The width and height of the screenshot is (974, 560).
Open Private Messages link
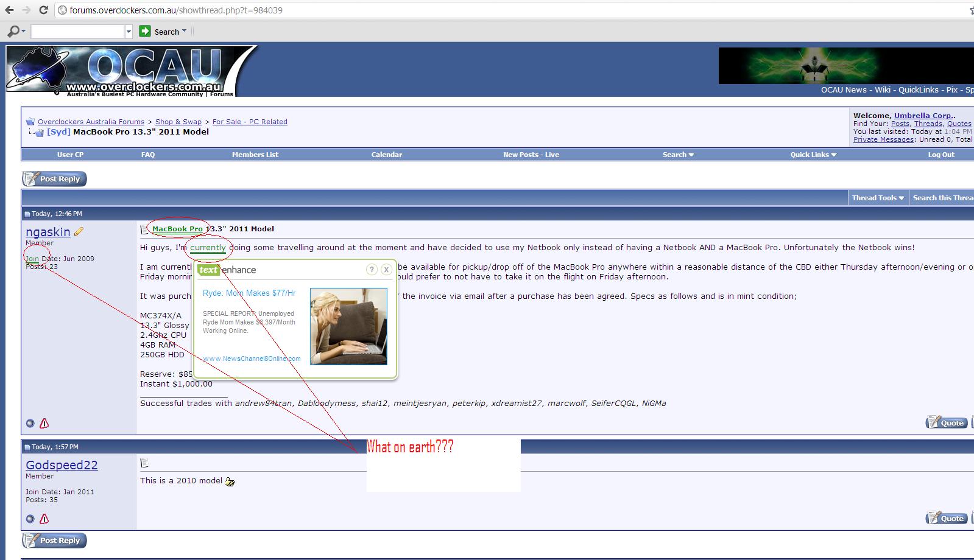pyautogui.click(x=884, y=139)
